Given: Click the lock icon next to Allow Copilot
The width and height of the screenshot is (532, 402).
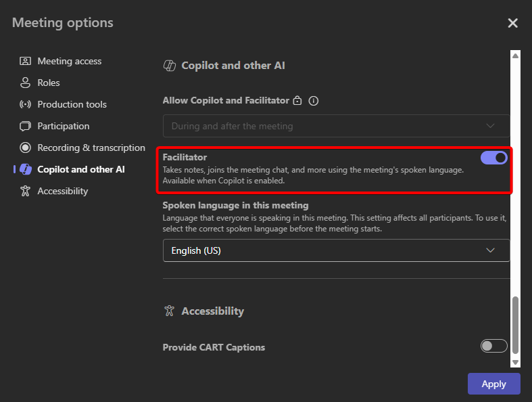Looking at the screenshot, I should (x=297, y=101).
